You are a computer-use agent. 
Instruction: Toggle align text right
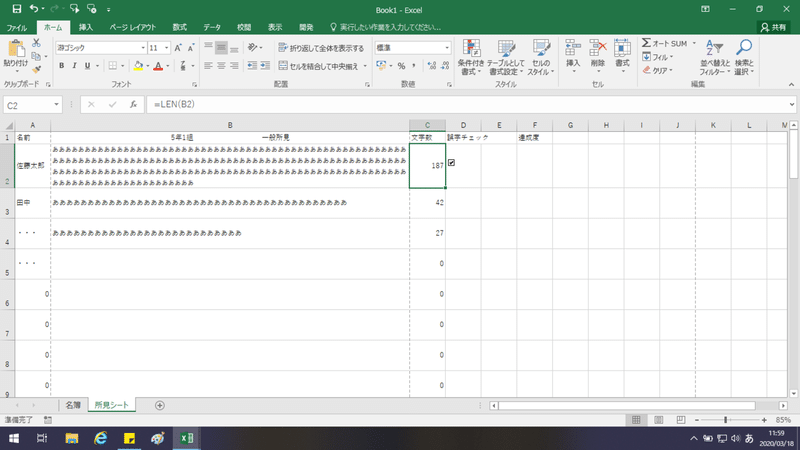(234, 66)
